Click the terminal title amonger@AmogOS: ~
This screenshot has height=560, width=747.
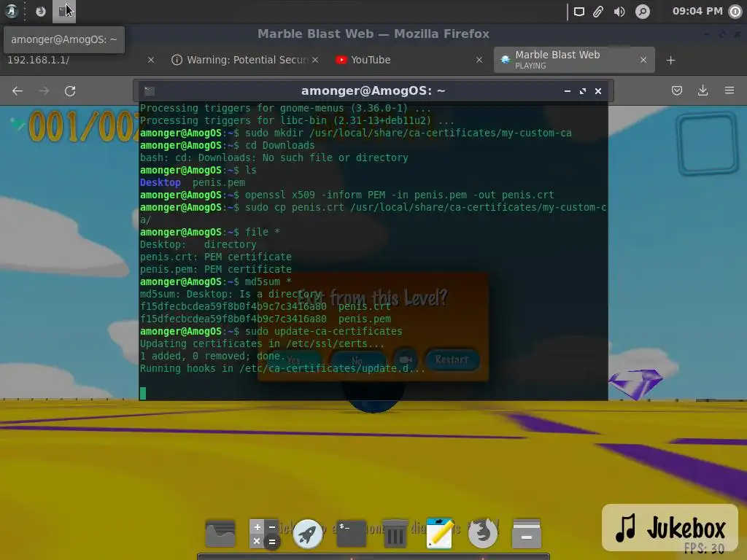[x=373, y=91]
